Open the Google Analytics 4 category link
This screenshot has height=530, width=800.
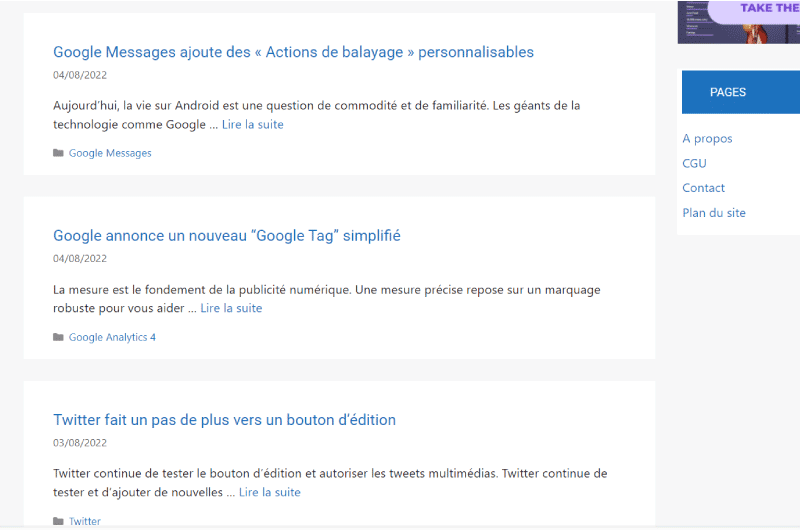[x=112, y=337]
